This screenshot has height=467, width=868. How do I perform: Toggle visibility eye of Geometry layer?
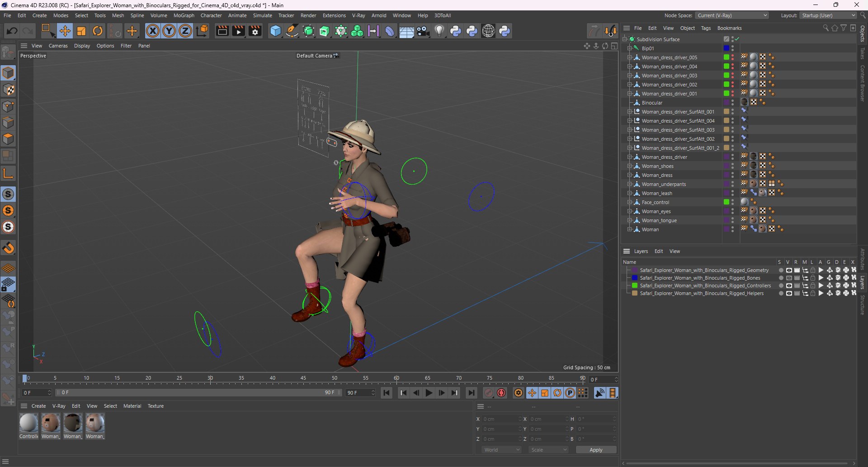point(789,270)
